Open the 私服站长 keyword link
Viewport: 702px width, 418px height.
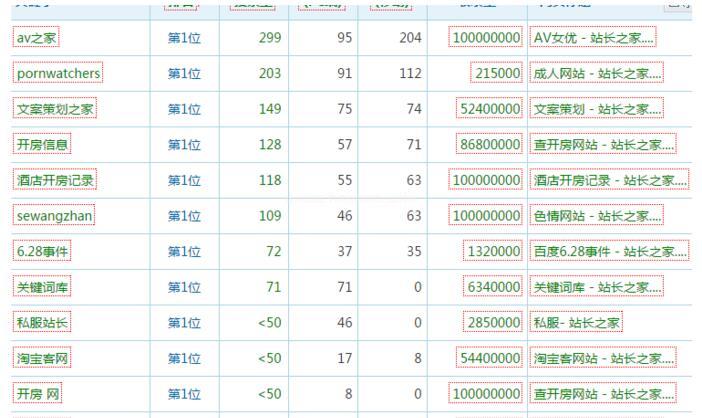[x=42, y=323]
